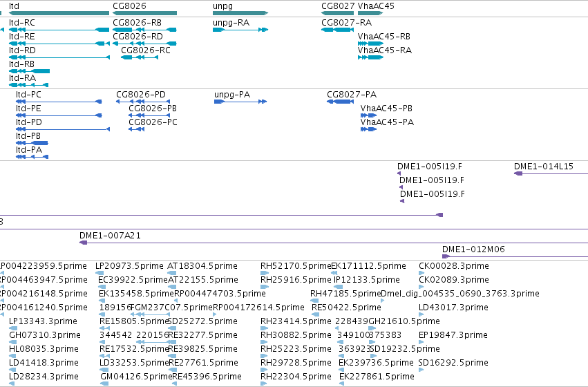
Task: Click EST LP13343.3prime
Action: tap(43, 321)
